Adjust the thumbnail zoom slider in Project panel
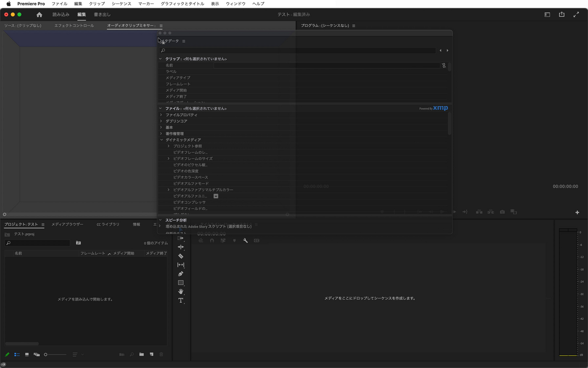 (x=55, y=354)
